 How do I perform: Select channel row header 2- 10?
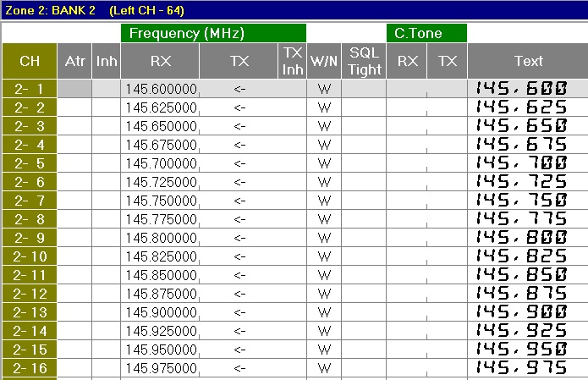[x=30, y=256]
